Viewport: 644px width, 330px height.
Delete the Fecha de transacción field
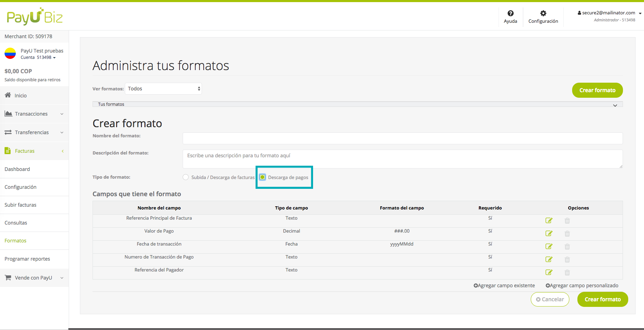567,247
